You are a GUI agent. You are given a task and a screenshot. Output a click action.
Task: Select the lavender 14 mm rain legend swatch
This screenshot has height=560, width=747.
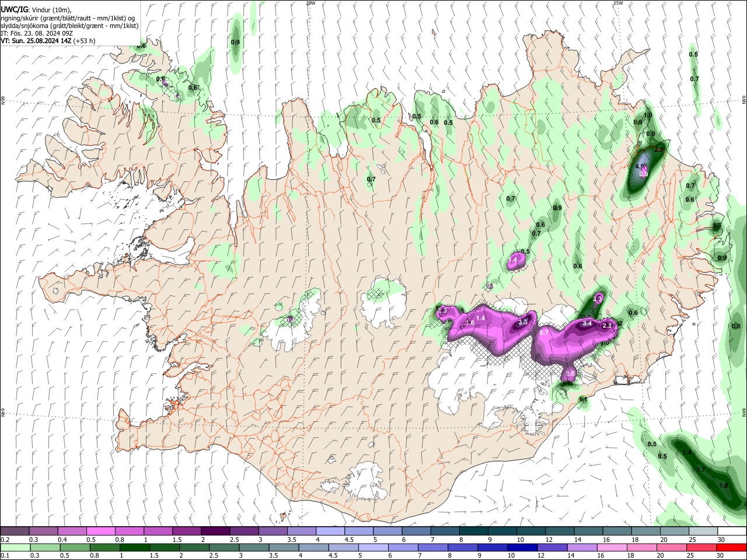pyautogui.click(x=582, y=547)
